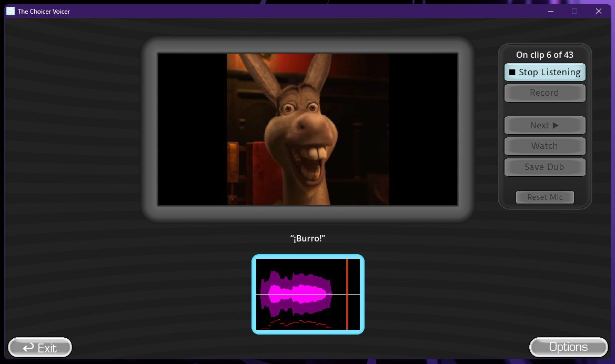Image resolution: width=615 pixels, height=364 pixels.
Task: Click the Donkey video preview
Action: coord(307,129)
